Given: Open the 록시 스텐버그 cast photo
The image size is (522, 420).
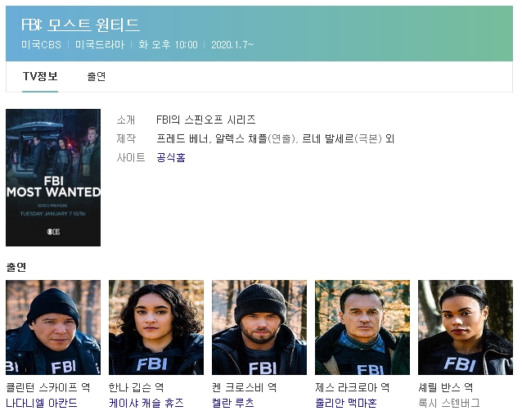Looking at the screenshot, I should coord(466,327).
